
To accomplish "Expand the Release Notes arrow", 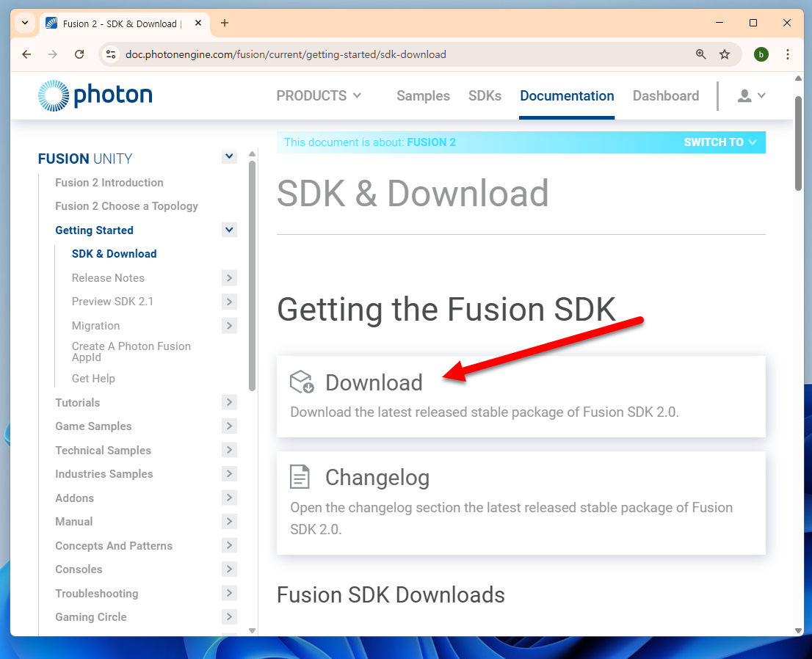I will click(229, 278).
